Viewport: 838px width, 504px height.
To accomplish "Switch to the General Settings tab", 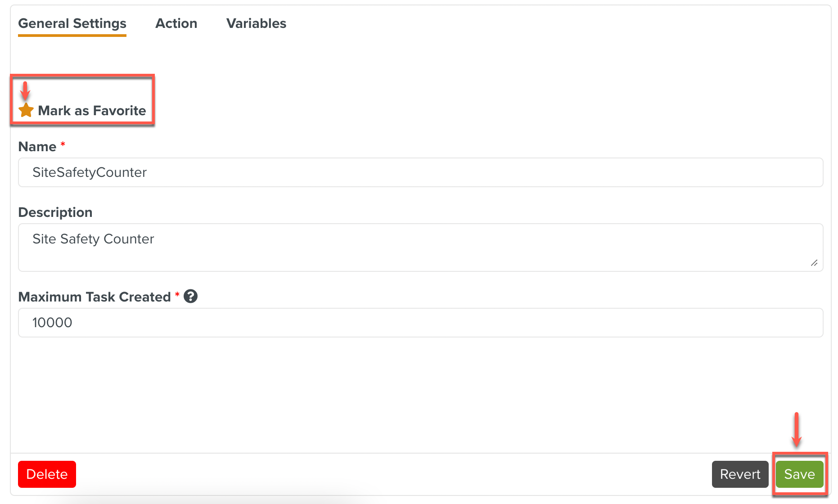I will tap(72, 23).
